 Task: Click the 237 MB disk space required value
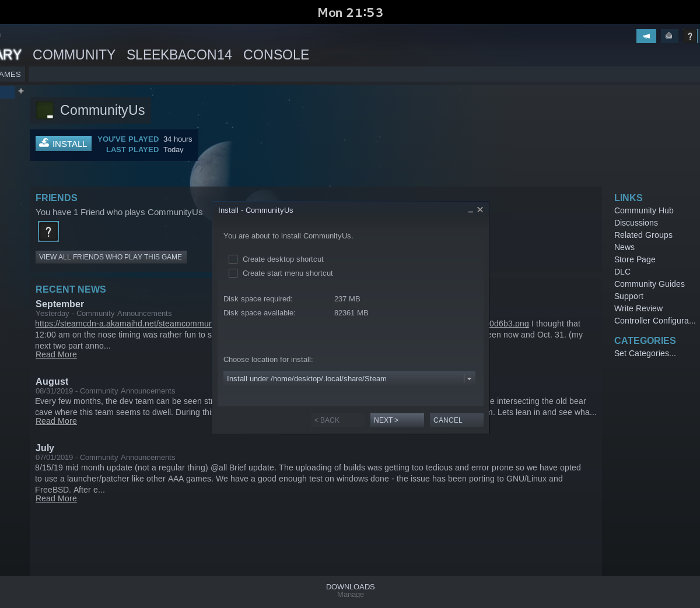click(x=347, y=299)
